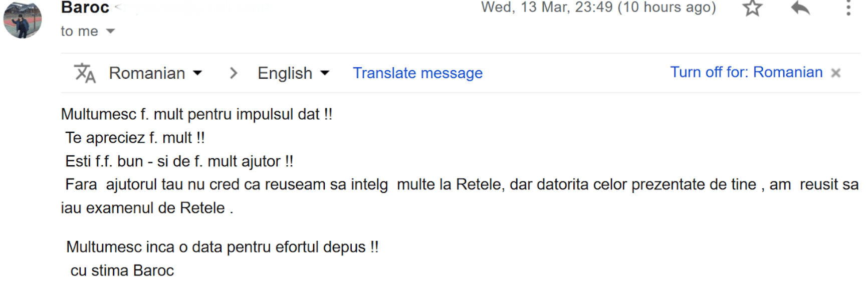Viewport: 868px width, 283px height.
Task: Click the translate language icon
Action: (x=85, y=73)
